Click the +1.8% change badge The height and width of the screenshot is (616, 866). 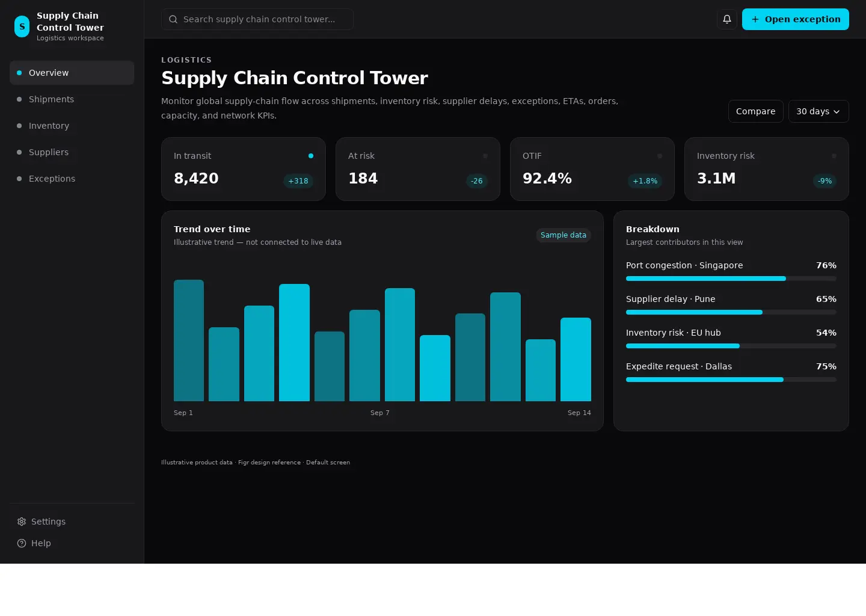(645, 181)
